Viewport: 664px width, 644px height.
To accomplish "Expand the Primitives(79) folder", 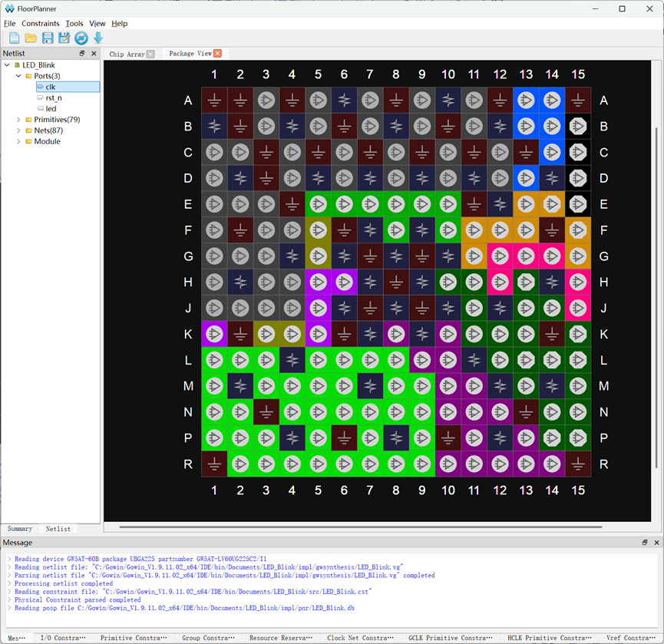I will [18, 120].
